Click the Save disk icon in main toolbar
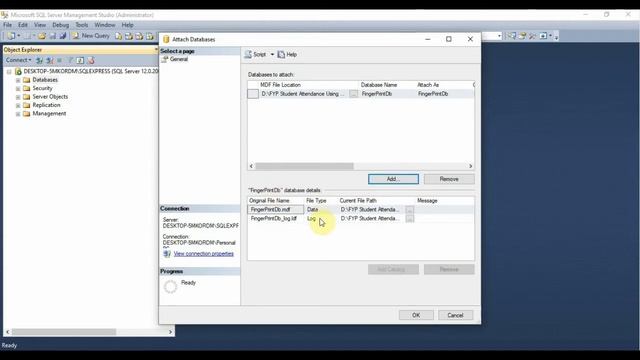The width and height of the screenshot is (640, 360). [x=53, y=36]
